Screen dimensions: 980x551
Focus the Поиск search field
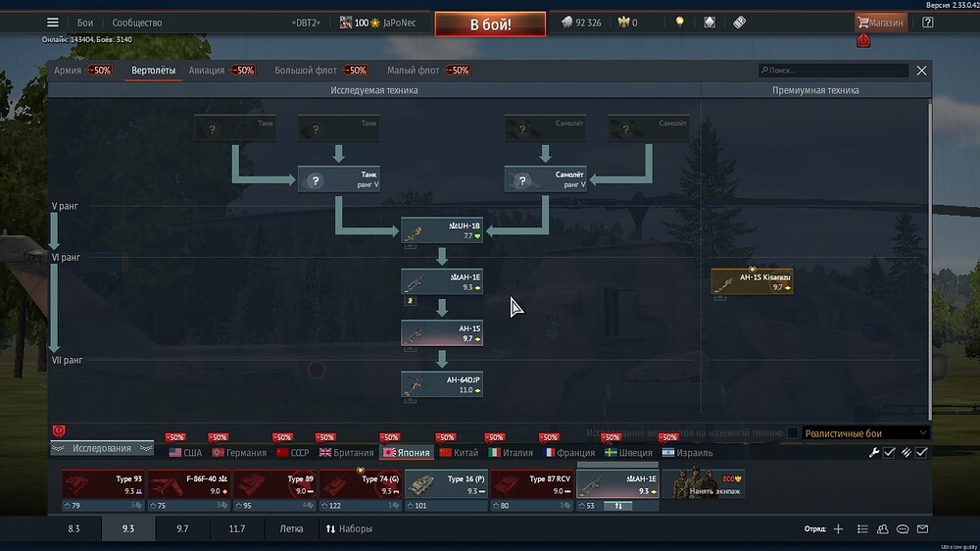pyautogui.click(x=833, y=70)
